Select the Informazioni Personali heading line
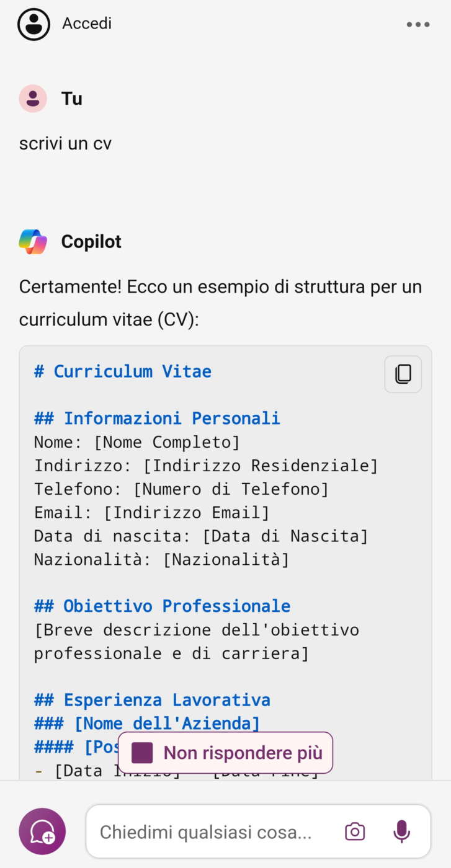This screenshot has height=868, width=451. click(x=157, y=418)
